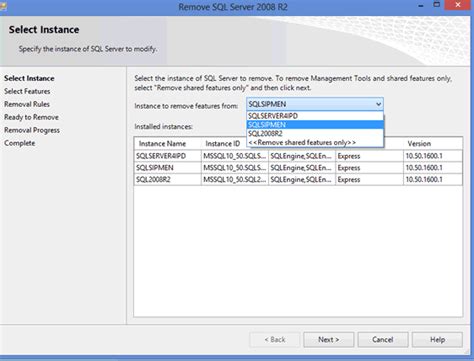Close the Remove SQL Server 2008 R2 window
474x361 pixels.
[x=458, y=5]
